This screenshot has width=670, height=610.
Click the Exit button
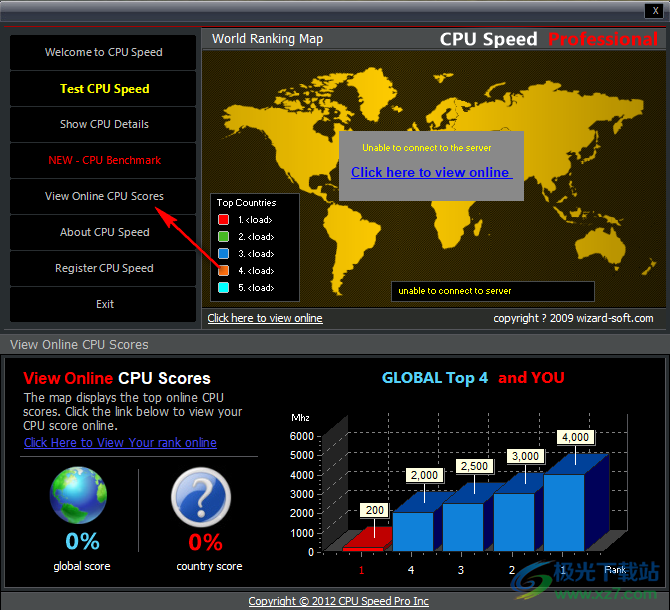tap(103, 304)
